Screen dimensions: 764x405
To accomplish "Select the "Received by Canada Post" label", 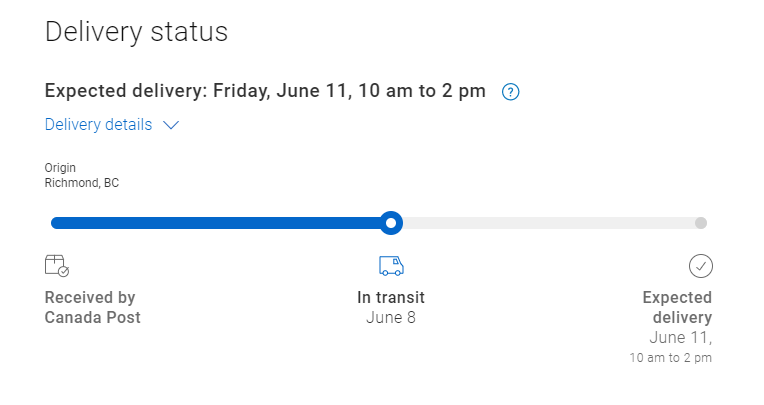I will pos(93,307).
